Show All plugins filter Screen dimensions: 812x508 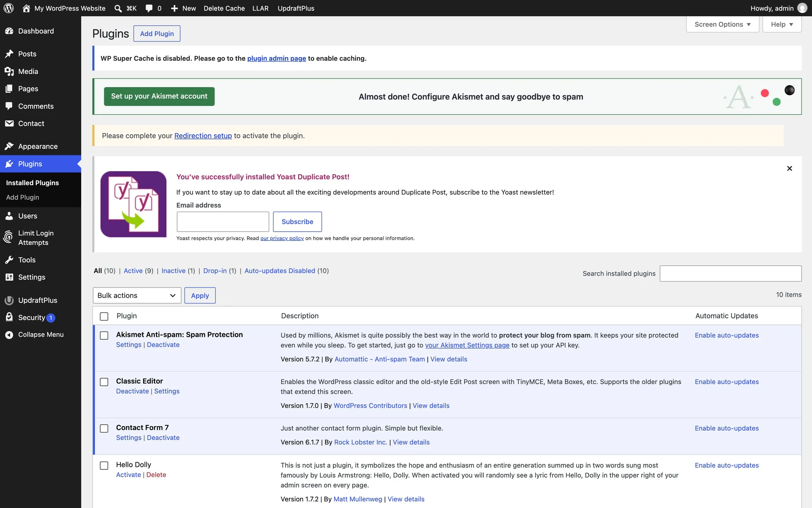pyautogui.click(x=98, y=271)
